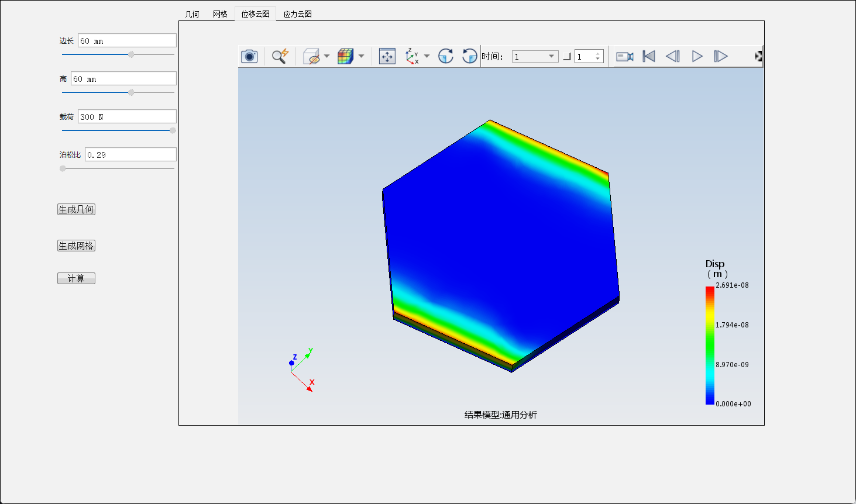Select the 位移云图 tab

(255, 14)
